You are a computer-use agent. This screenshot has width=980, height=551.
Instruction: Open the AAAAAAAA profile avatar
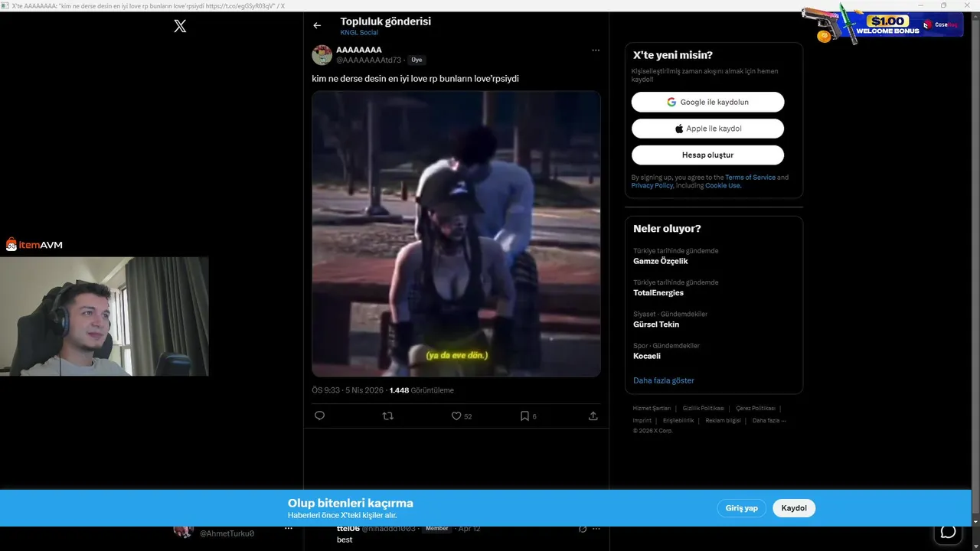[322, 54]
